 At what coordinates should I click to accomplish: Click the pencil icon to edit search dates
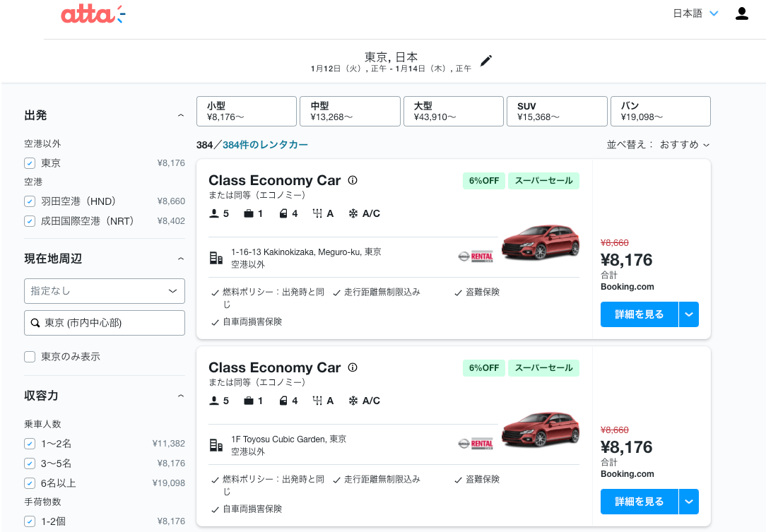click(x=485, y=61)
